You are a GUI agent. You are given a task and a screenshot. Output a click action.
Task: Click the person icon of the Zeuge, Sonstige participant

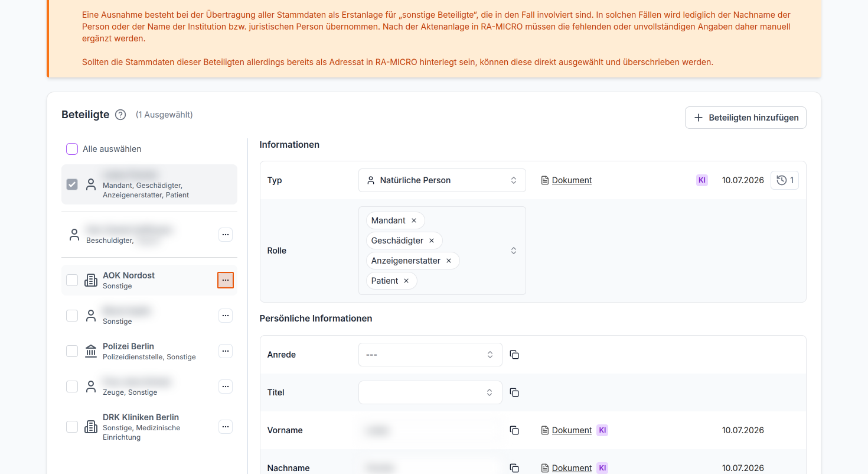[x=91, y=387]
